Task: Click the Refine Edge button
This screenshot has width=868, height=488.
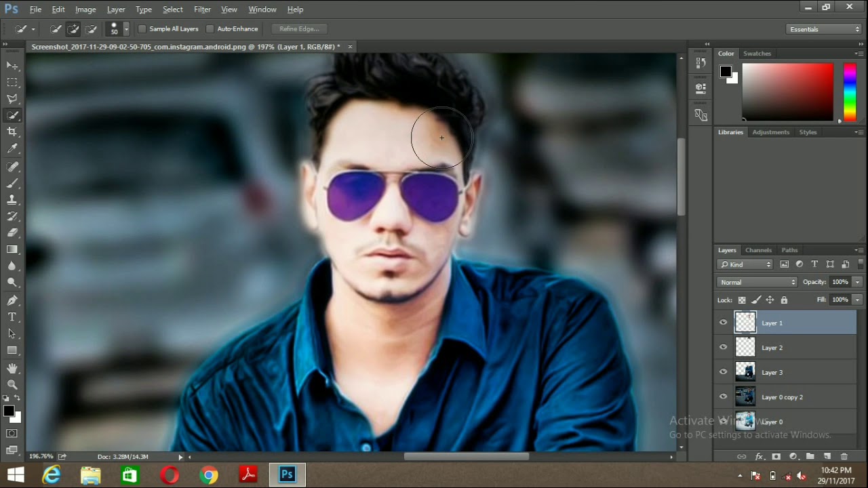Action: click(x=299, y=29)
